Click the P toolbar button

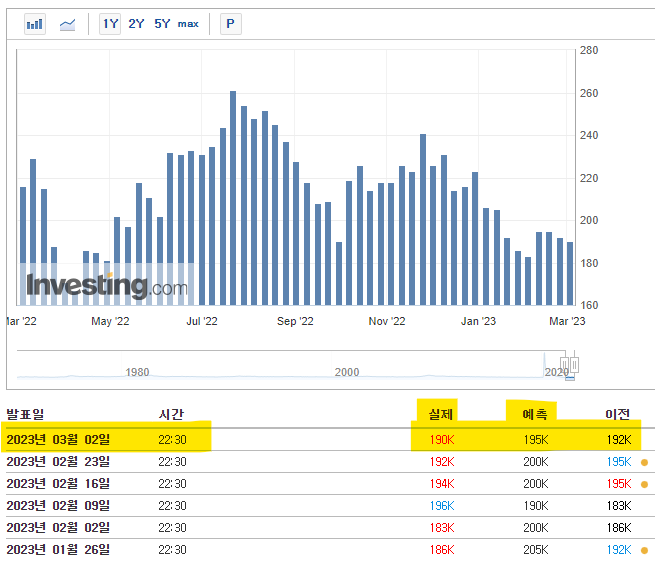[231, 24]
